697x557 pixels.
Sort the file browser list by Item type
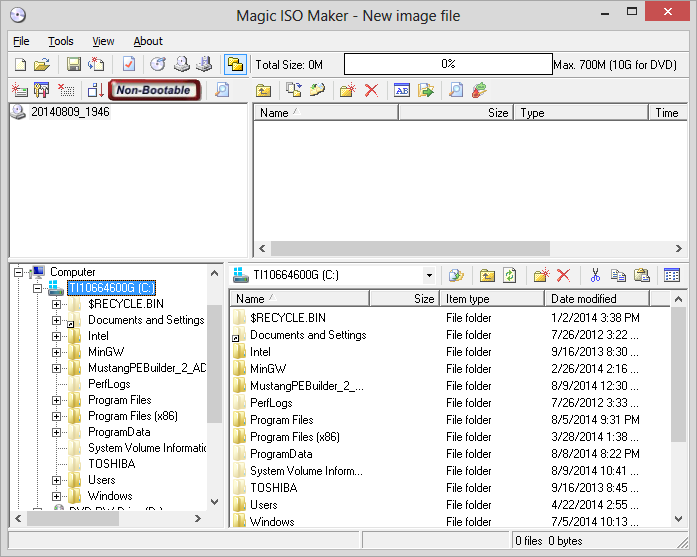(x=492, y=299)
